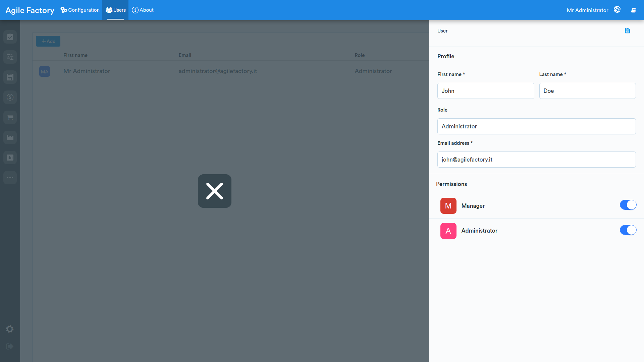Image resolution: width=644 pixels, height=362 pixels.
Task: Click the book icon in top bar
Action: (x=634, y=10)
